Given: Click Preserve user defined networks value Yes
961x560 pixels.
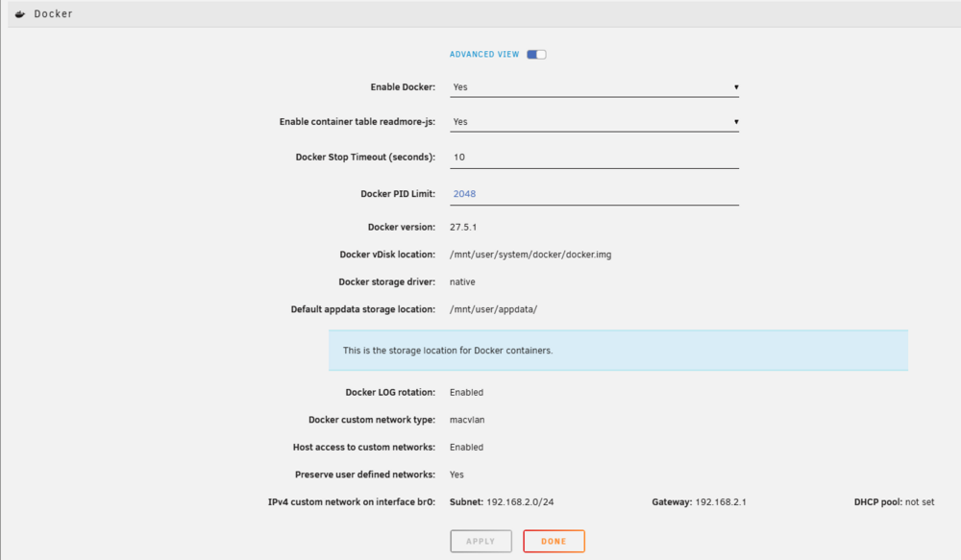Looking at the screenshot, I should [x=456, y=475].
